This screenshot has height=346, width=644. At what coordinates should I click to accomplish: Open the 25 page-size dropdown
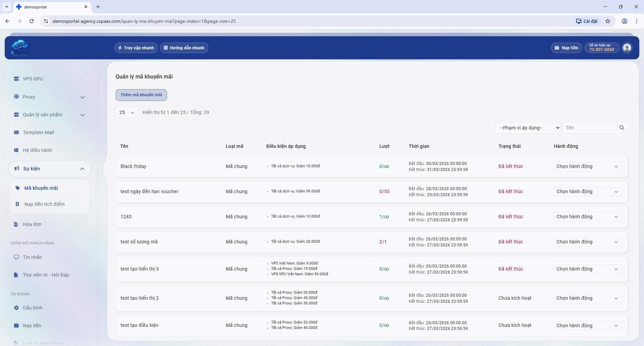[127, 113]
